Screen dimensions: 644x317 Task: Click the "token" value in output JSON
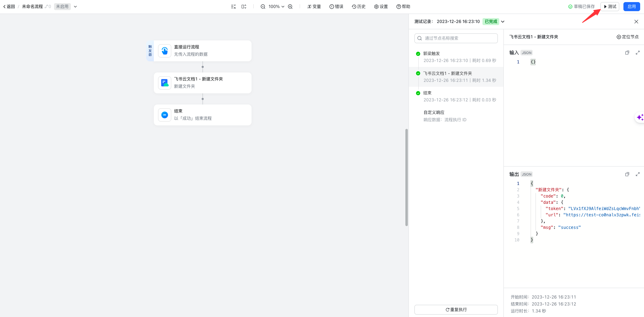tap(604, 209)
